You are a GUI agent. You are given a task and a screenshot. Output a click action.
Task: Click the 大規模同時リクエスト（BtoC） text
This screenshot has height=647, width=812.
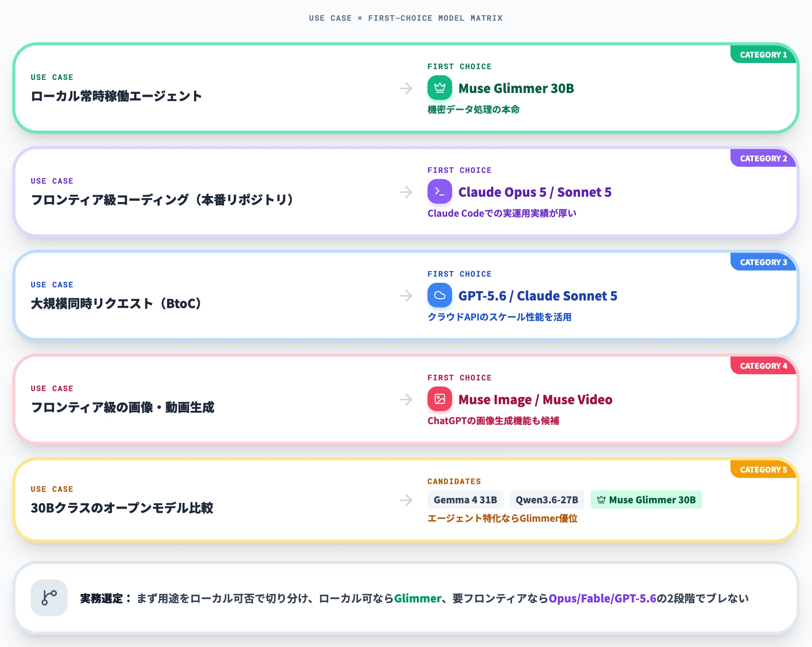tap(116, 304)
